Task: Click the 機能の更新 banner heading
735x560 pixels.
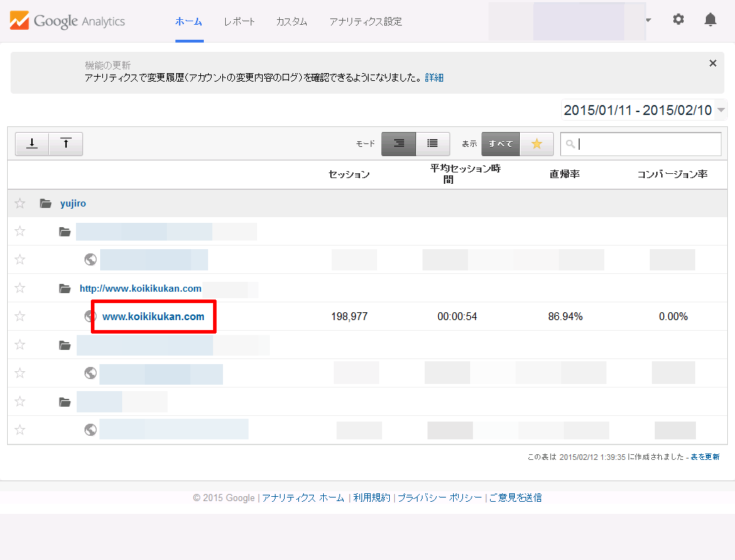Action: click(x=108, y=65)
